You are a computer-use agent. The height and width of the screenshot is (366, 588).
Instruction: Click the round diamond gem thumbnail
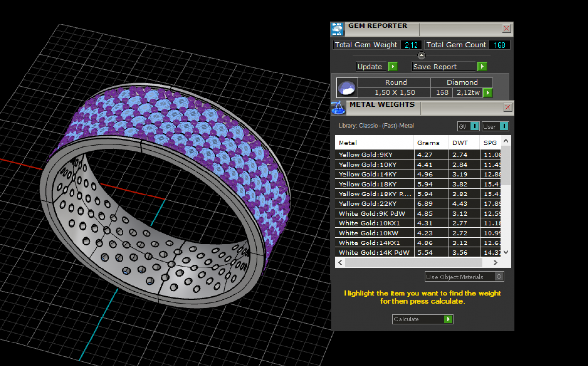(346, 88)
